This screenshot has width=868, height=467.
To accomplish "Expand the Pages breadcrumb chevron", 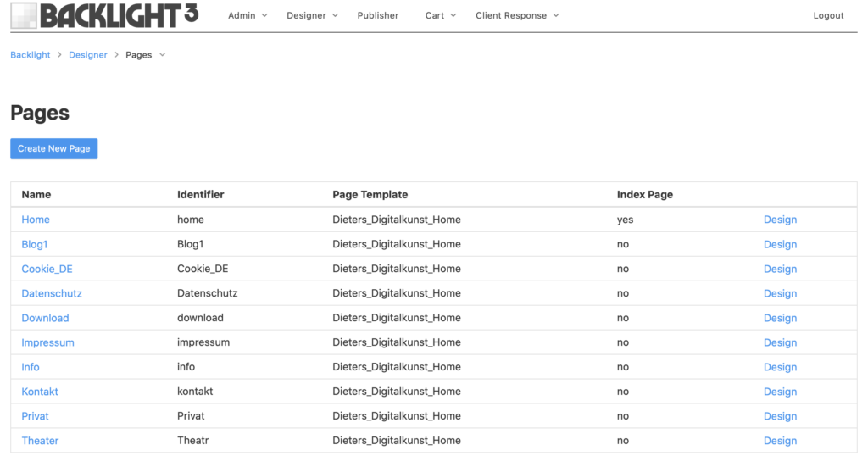I will point(162,55).
